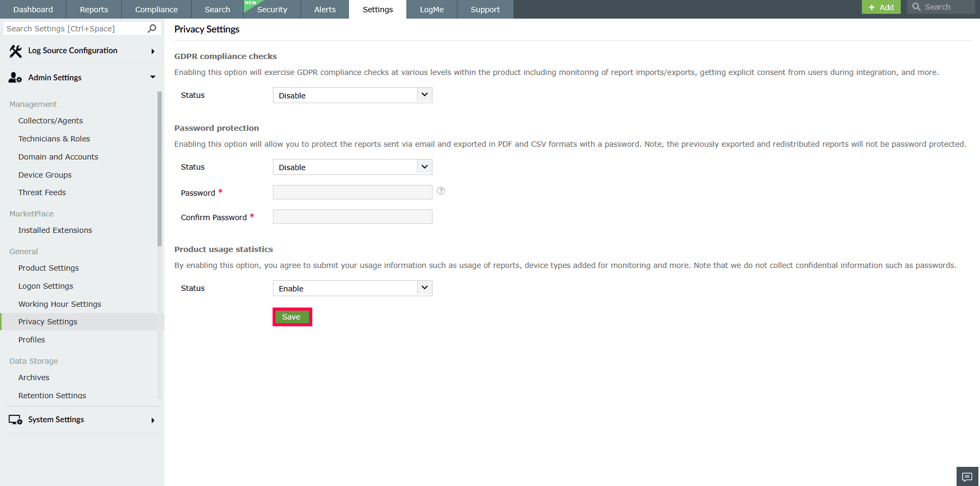This screenshot has height=486, width=980.
Task: Open the top-right global search magnifier
Action: pyautogui.click(x=916, y=7)
